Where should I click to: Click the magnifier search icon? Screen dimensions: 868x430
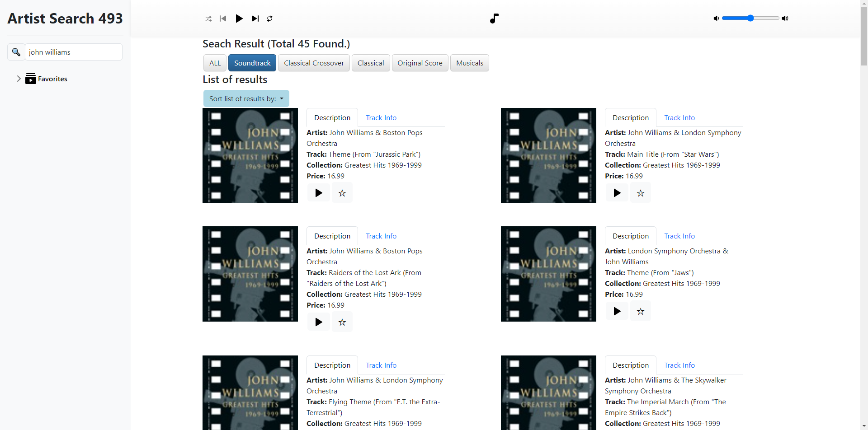click(16, 52)
